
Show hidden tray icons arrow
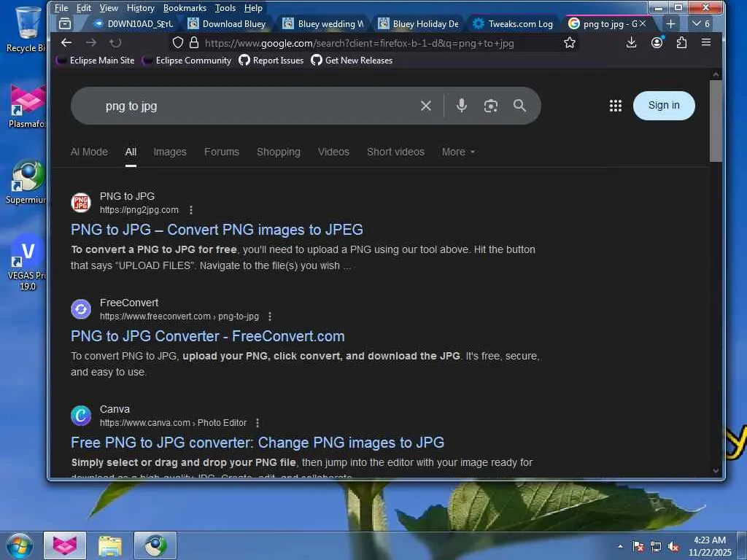pyautogui.click(x=620, y=546)
